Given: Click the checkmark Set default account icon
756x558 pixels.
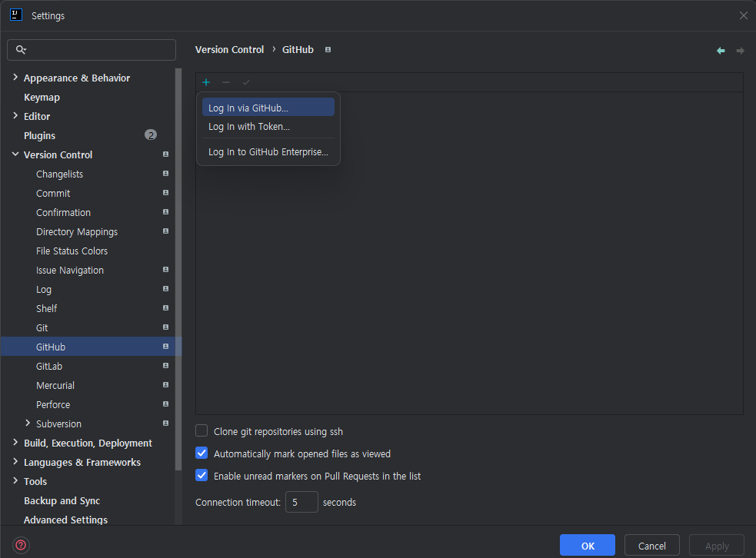Looking at the screenshot, I should pos(246,82).
